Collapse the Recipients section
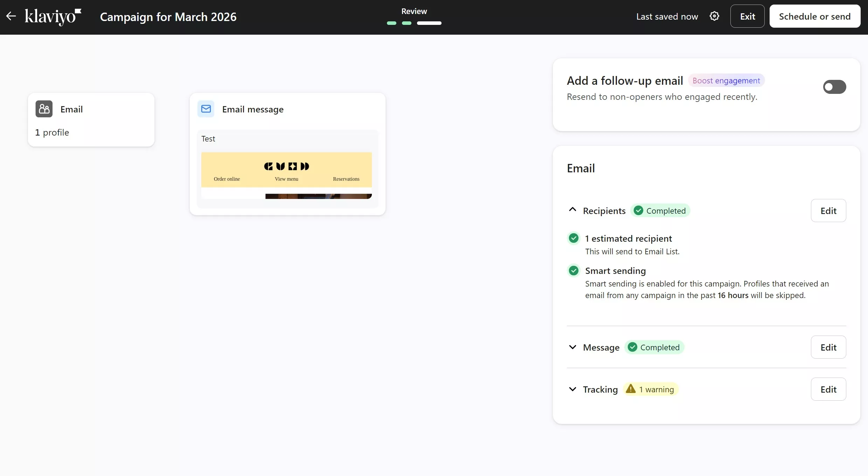Screen dimensions: 868x476 572,210
